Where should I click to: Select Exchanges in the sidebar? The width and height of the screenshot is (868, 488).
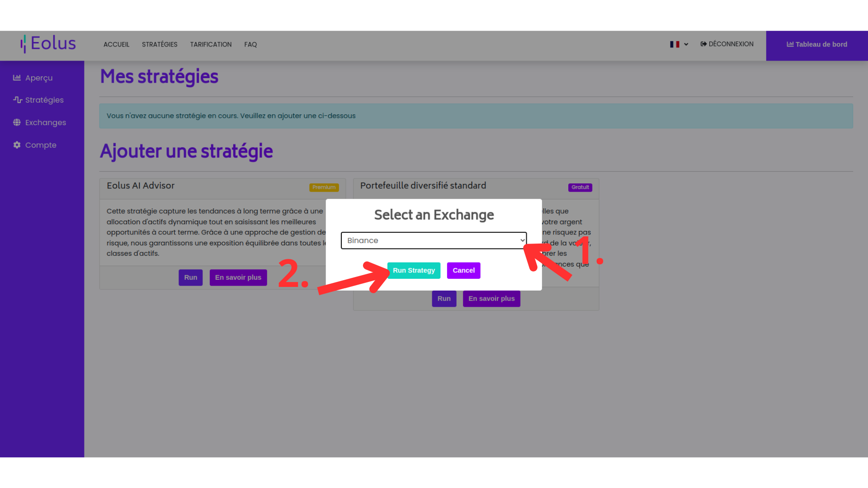(46, 122)
